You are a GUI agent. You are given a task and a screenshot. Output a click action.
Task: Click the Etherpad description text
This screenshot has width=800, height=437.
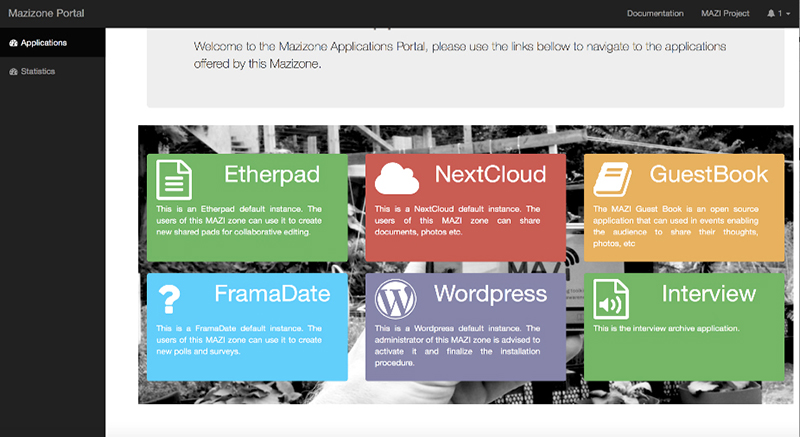(x=239, y=220)
